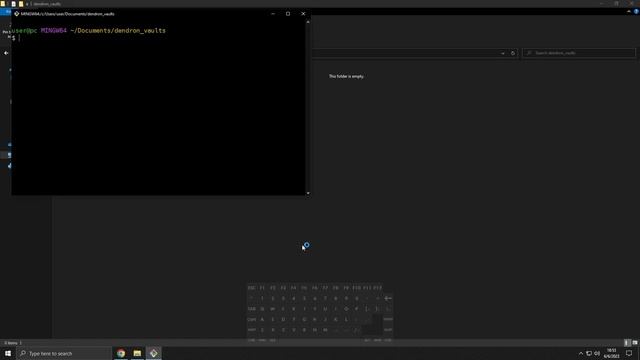Open the taskbar clock and date
This screenshot has height=360, width=640.
[611, 353]
